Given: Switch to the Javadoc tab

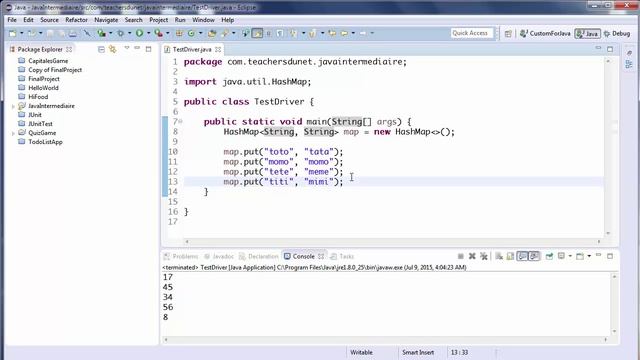Looking at the screenshot, I should (x=219, y=256).
